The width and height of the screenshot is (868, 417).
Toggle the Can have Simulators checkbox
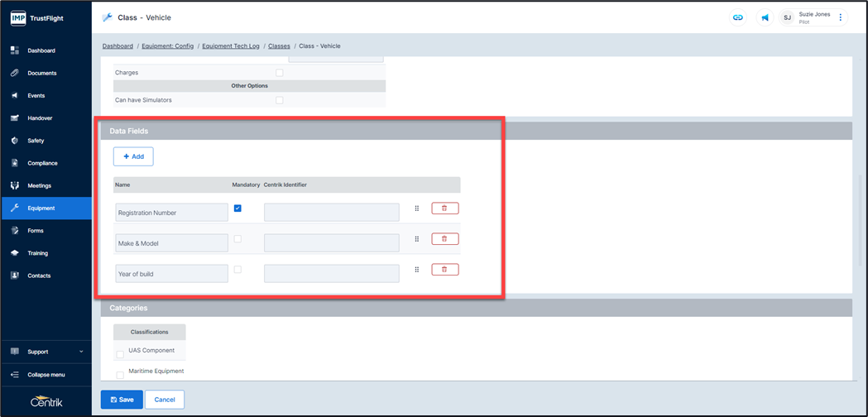[x=279, y=100]
